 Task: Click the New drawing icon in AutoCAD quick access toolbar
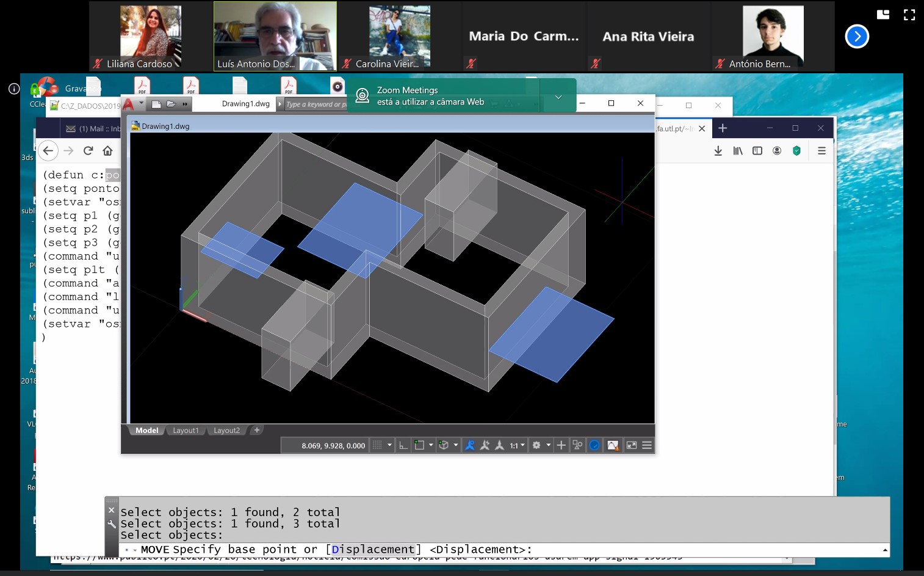156,104
